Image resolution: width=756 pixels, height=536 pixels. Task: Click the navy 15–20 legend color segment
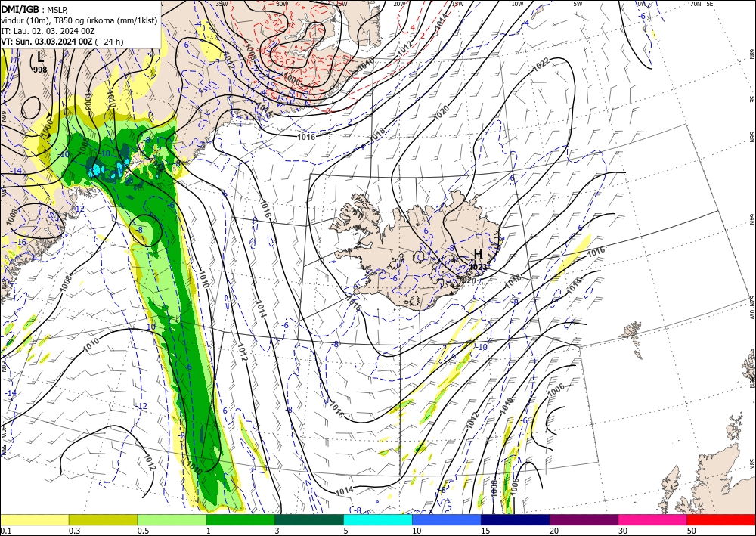tap(516, 519)
